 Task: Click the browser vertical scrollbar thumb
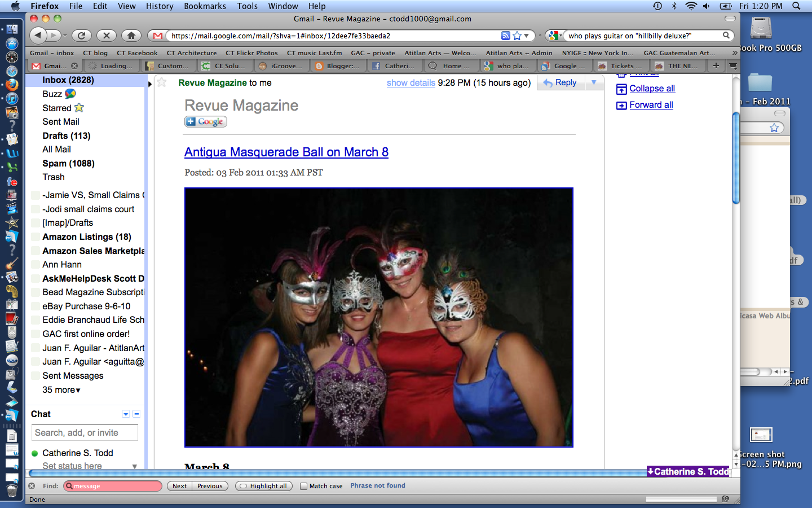coord(736,158)
